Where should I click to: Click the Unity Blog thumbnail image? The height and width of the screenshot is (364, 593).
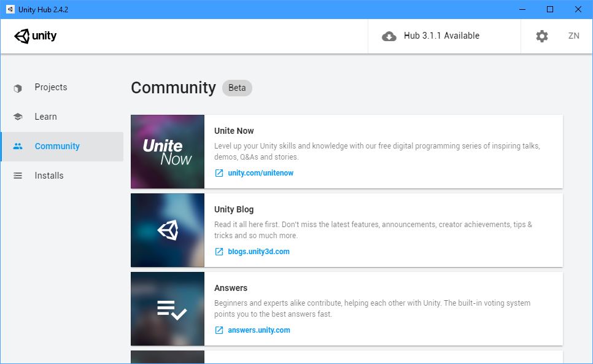coord(168,230)
